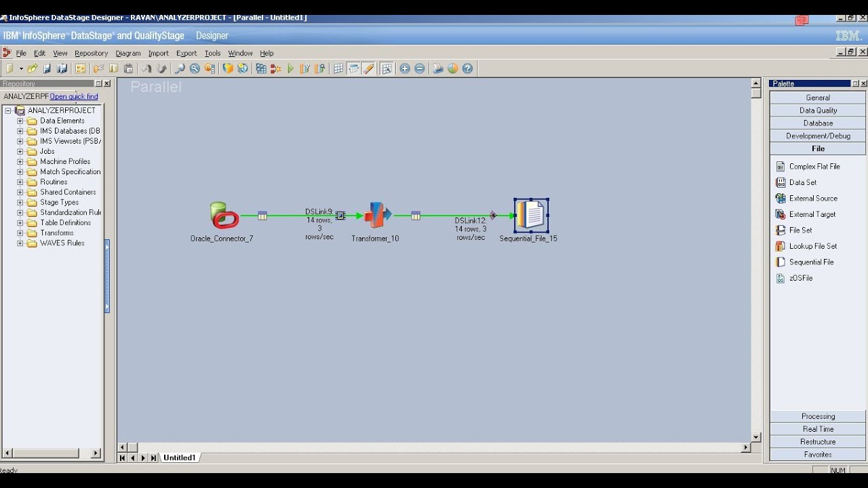
Task: Pick Lookup File Set from palette
Action: click(812, 246)
